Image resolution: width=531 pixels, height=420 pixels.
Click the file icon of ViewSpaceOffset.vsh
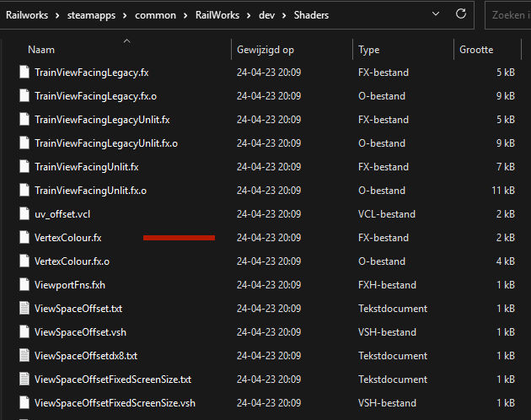pos(24,332)
